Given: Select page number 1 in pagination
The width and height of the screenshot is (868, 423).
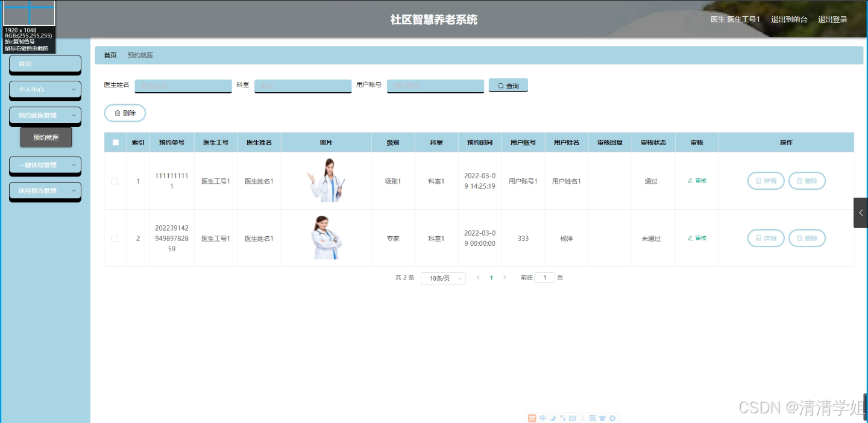Looking at the screenshot, I should pos(491,278).
